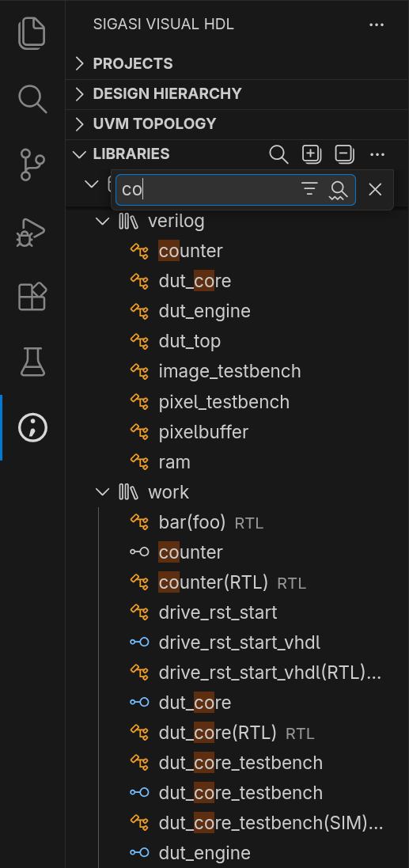Viewport: 409px width, 868px height.
Task: Select ram module
Action: (x=174, y=462)
